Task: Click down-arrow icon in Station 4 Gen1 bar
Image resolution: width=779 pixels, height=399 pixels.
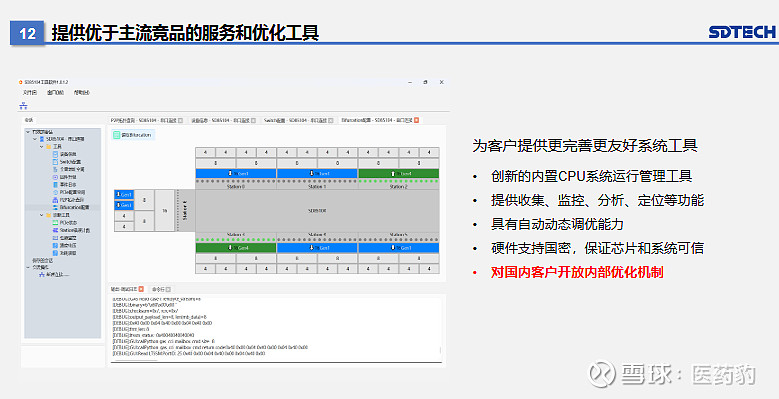Action: point(312,247)
